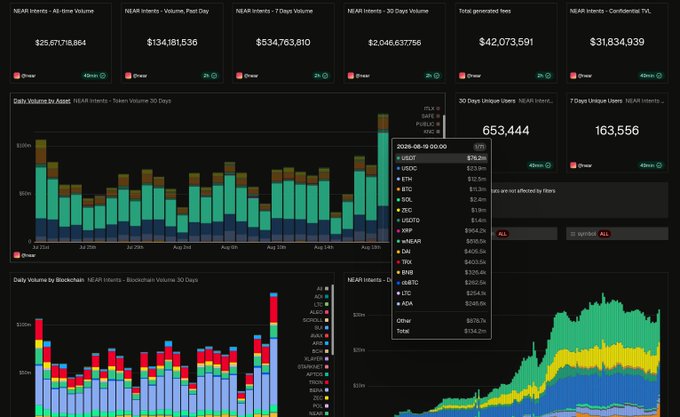Click the 40min refresh badge on All-time Volume card
This screenshot has height=417, width=680.
click(x=95, y=75)
